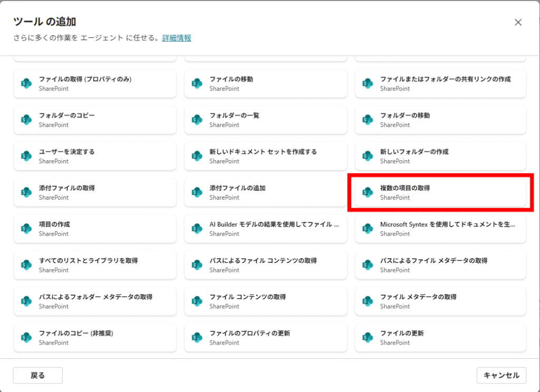
Task: Select the ファイルのコピー (非推奨) tool title
Action: click(x=76, y=333)
